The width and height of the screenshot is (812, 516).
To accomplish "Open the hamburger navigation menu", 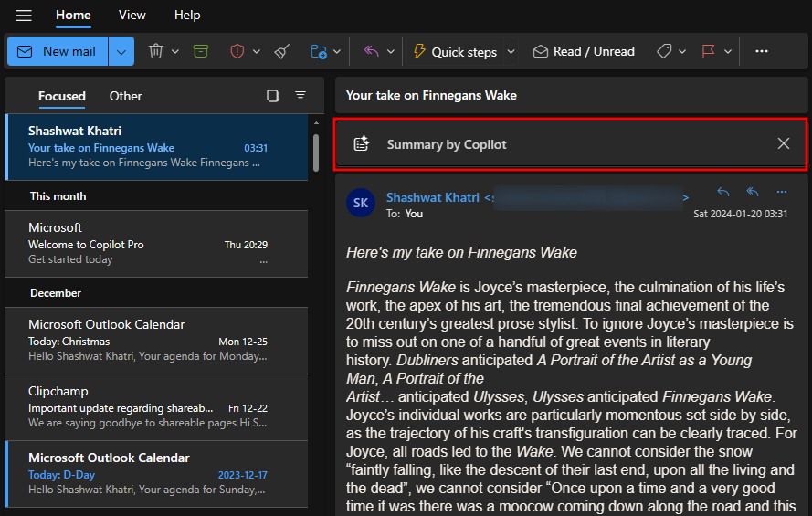I will [24, 16].
